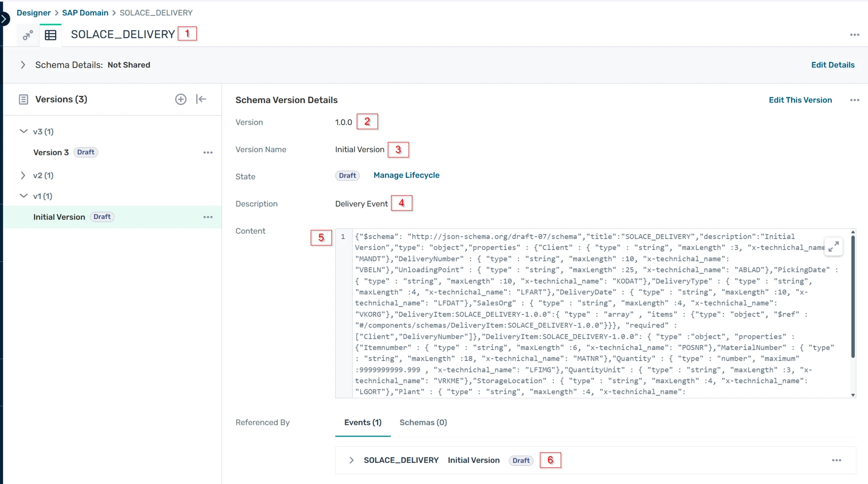Switch to the Events (1) tab
Image resolution: width=868 pixels, height=484 pixels.
[x=363, y=423]
